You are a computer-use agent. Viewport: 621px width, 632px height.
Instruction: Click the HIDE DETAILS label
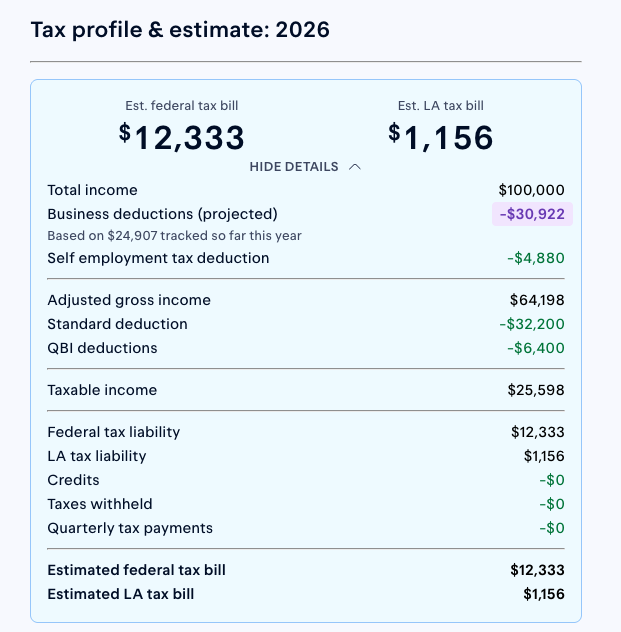pos(294,167)
